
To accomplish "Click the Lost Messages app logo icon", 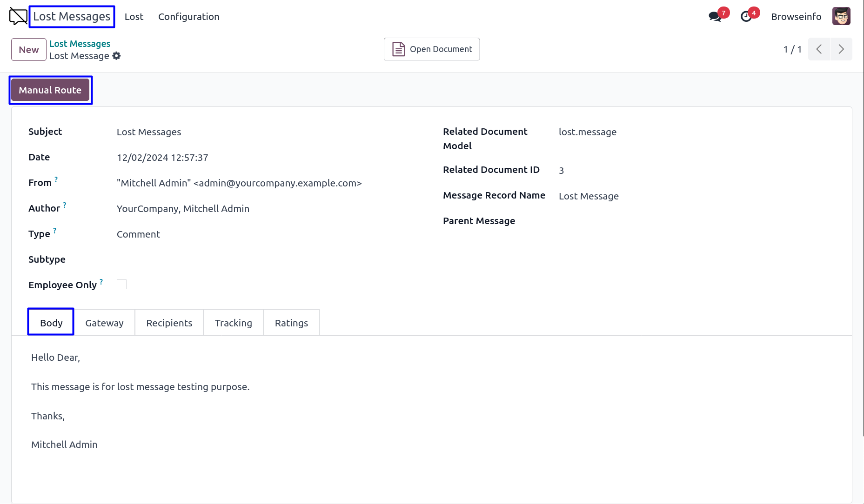I will point(18,17).
